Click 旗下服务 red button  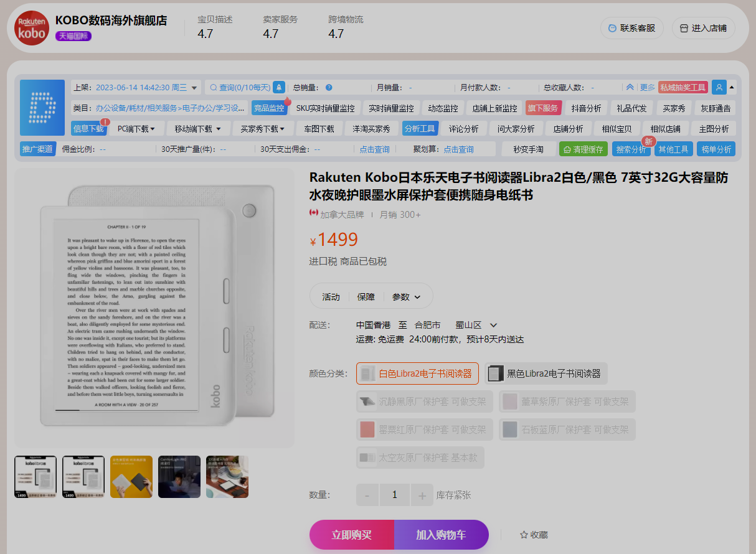tap(544, 108)
